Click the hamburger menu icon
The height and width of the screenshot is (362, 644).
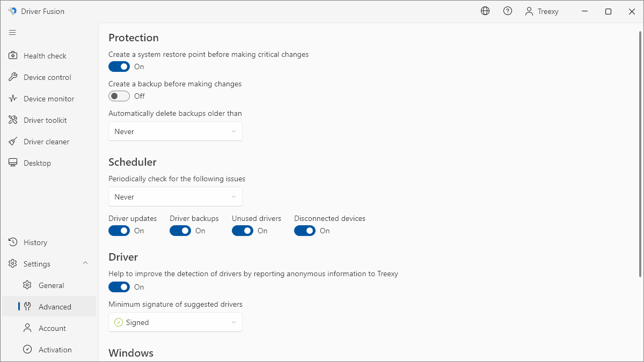tap(12, 33)
